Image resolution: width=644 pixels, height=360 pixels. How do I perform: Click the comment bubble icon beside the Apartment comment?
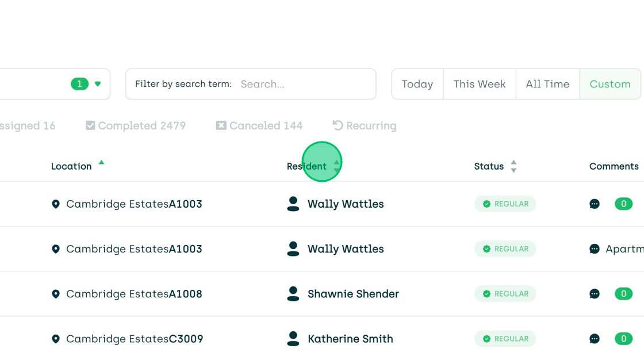tap(595, 249)
